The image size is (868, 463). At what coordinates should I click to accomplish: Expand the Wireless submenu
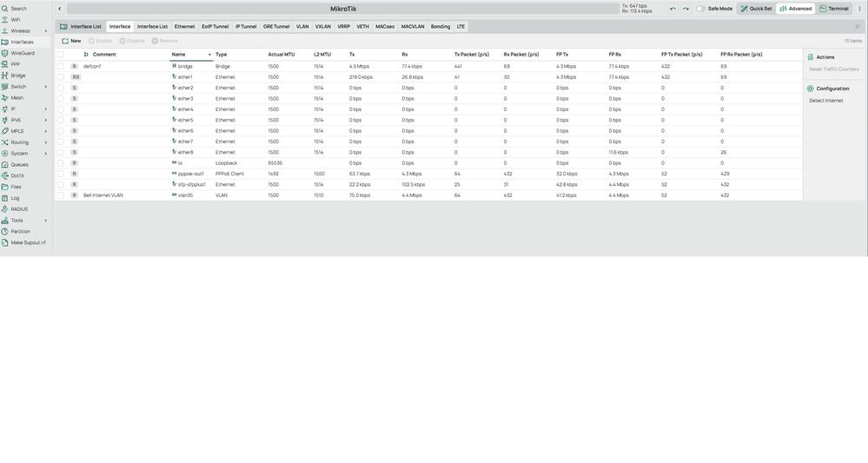[x=46, y=31]
